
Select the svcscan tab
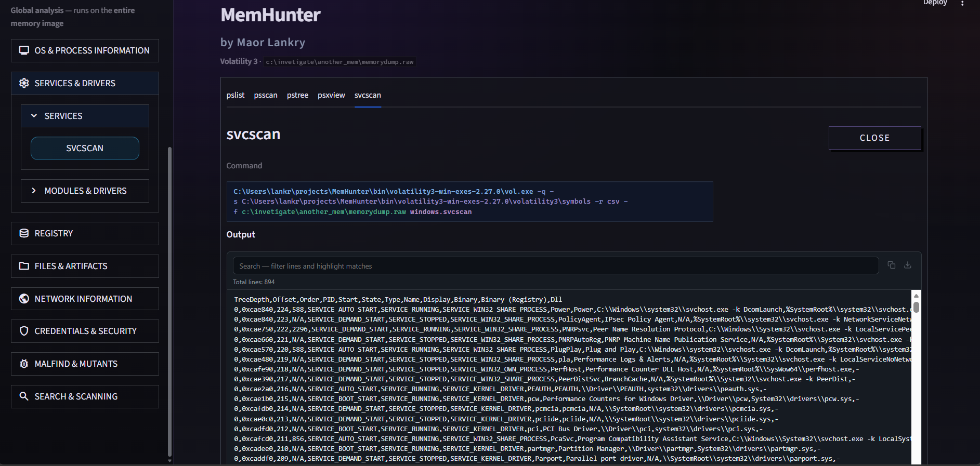tap(368, 95)
